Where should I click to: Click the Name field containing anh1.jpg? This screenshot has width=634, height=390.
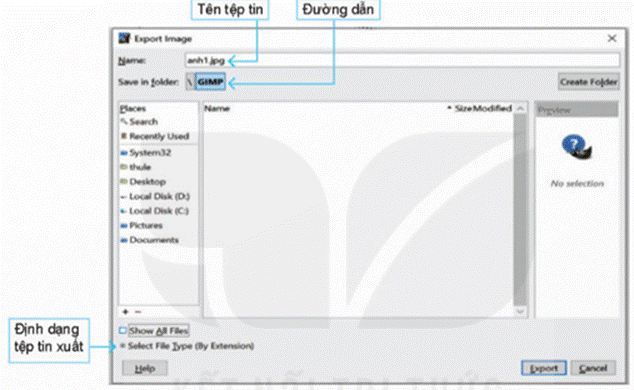(402, 61)
